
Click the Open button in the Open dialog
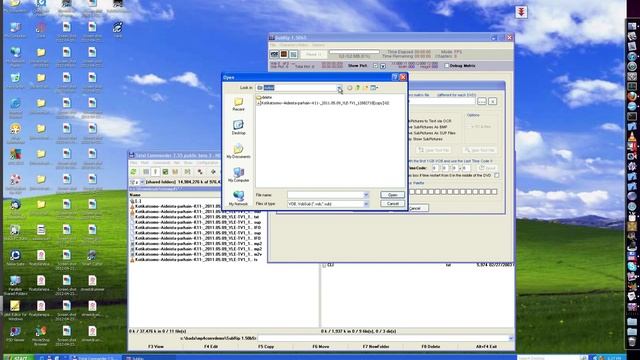click(x=393, y=195)
